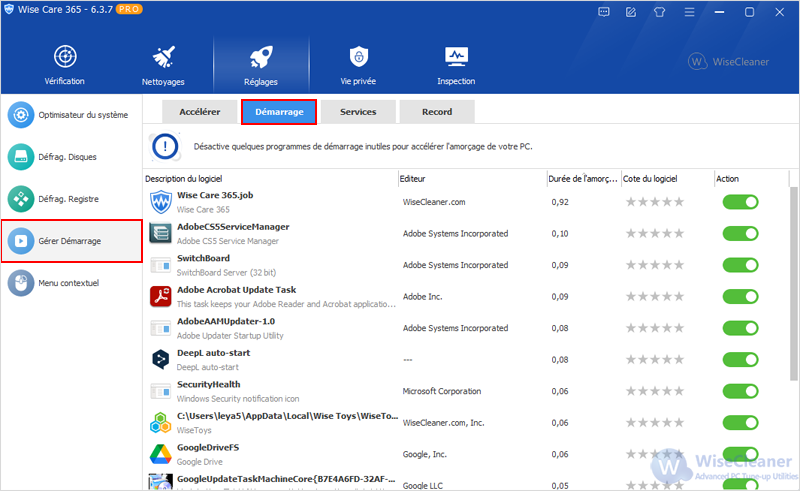Image resolution: width=800 pixels, height=491 pixels.
Task: Click the DeepL auto-start icon
Action: point(161,360)
